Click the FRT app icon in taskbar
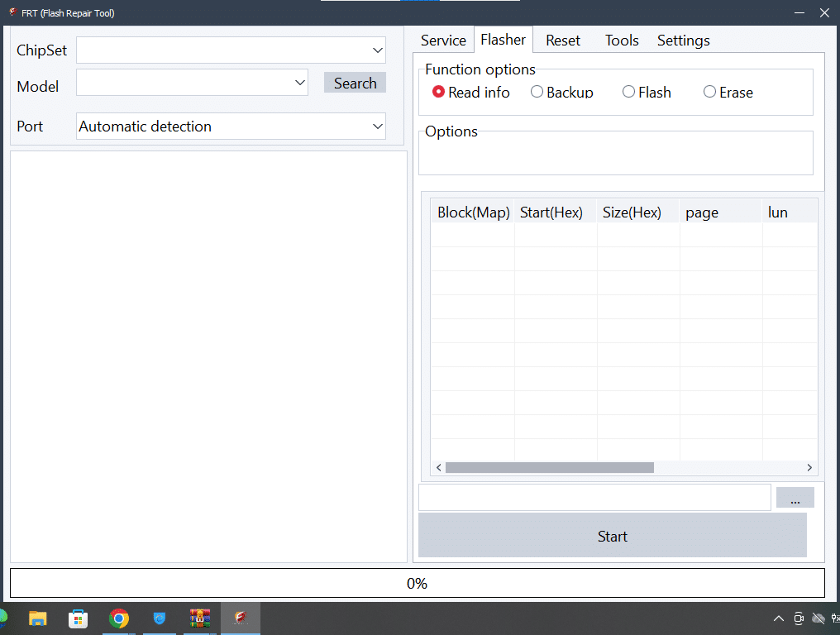Screen dimensions: 840x635 240,618
